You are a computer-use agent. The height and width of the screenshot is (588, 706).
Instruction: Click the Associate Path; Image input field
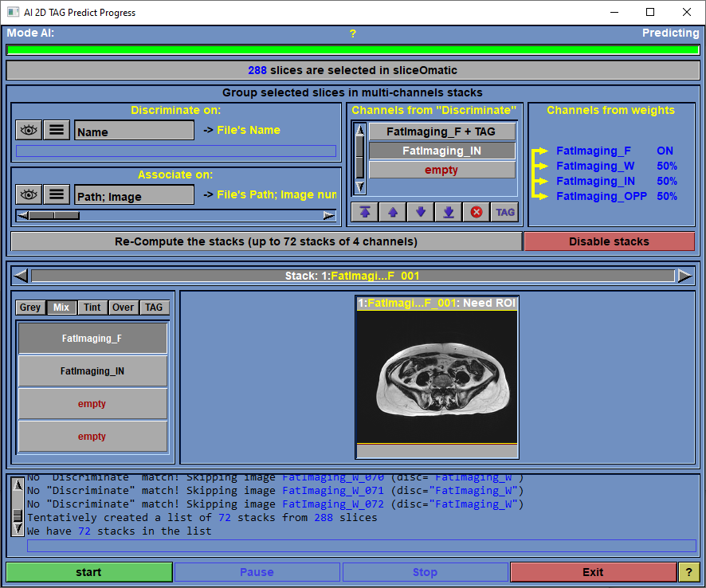click(x=134, y=195)
